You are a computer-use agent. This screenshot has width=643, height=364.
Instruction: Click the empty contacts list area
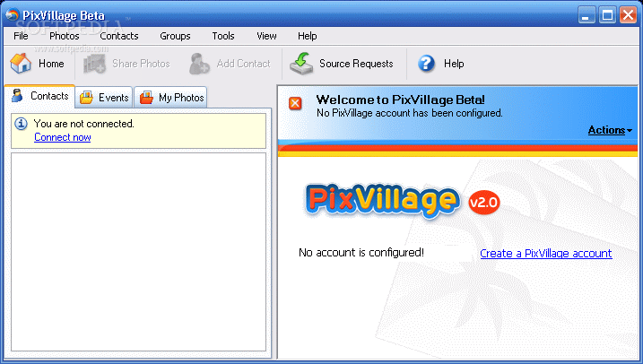click(139, 252)
